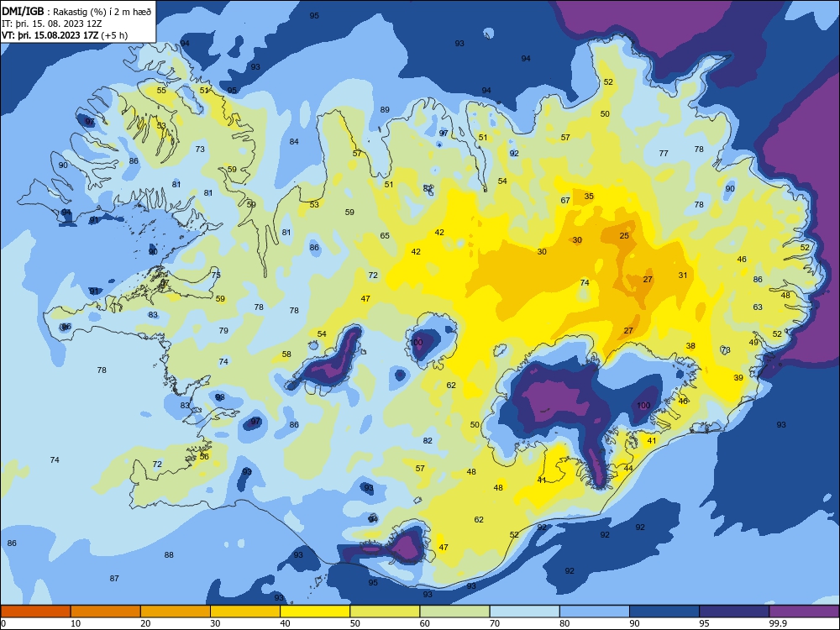Click the offshore value '87'
The width and height of the screenshot is (840, 630).
[x=114, y=579]
